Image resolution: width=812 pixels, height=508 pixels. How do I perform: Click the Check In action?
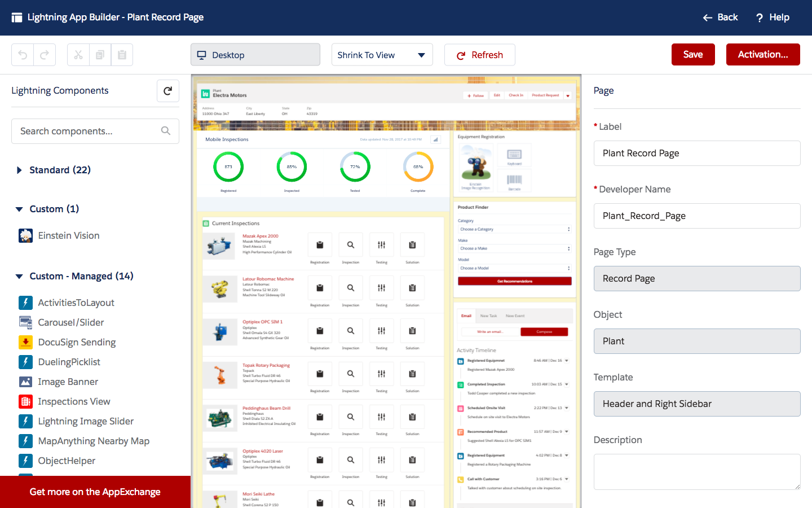(x=516, y=95)
